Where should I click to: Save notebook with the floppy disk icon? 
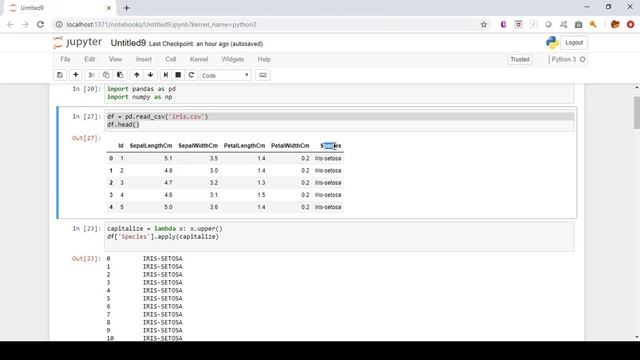point(60,75)
